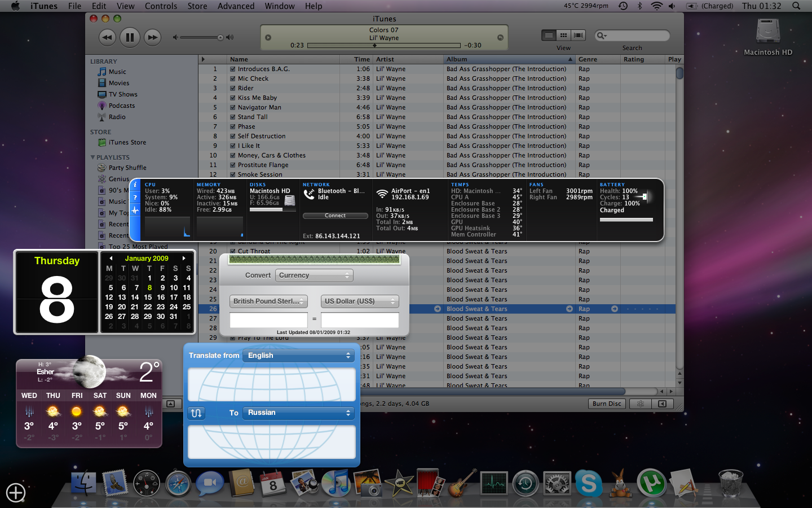Go to previous track in iTunes
812x508 pixels.
click(x=107, y=38)
